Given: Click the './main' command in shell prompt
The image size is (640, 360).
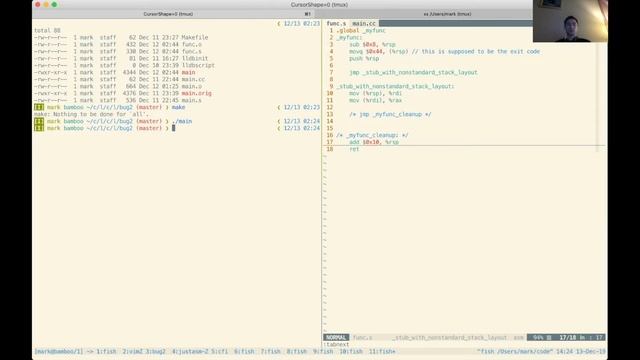Looking at the screenshot, I should coord(182,121).
